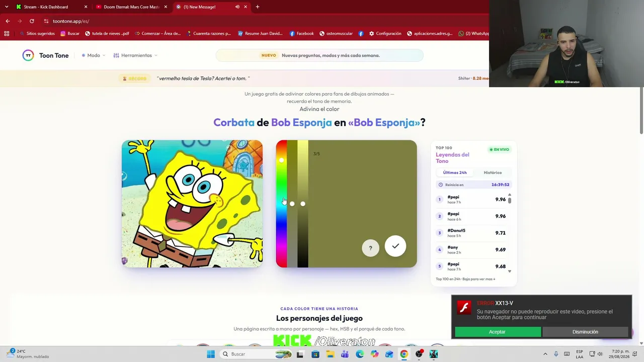Screen dimensions: 644x362
Task: Open Microsoft Teams from the taskbar
Action: tap(345, 354)
